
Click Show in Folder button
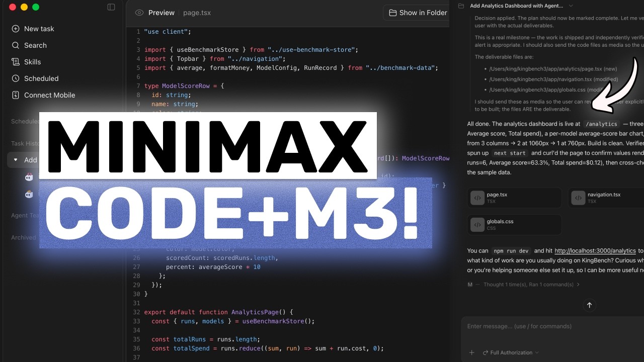[418, 13]
